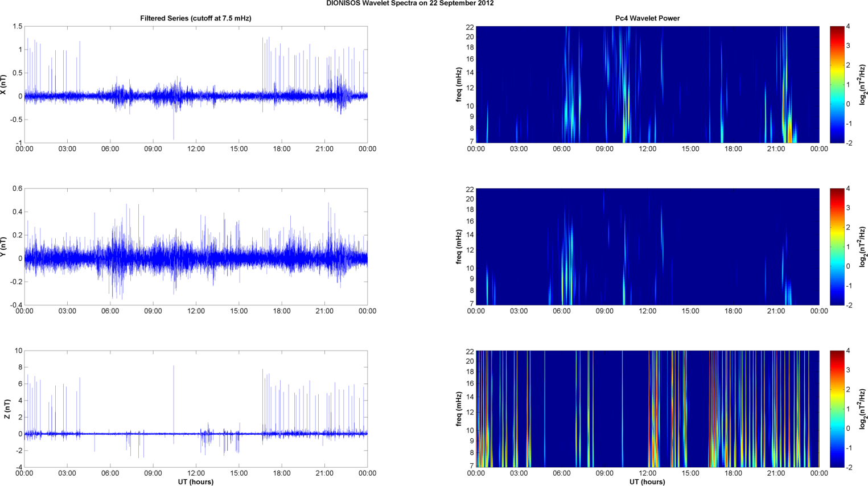Click the X component wavelet colorbar
The height and width of the screenshot is (486, 868).
click(837, 84)
